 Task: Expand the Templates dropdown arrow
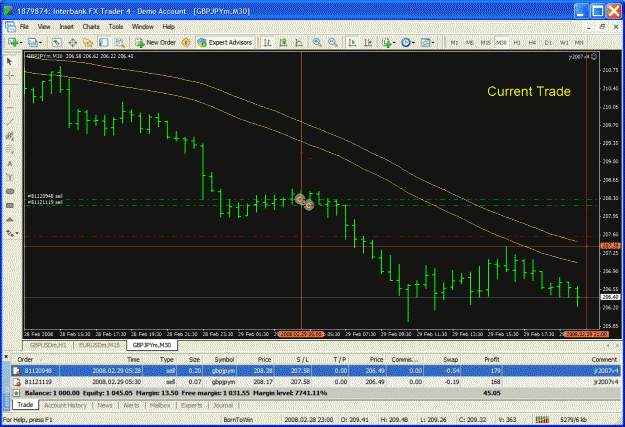(x=433, y=42)
